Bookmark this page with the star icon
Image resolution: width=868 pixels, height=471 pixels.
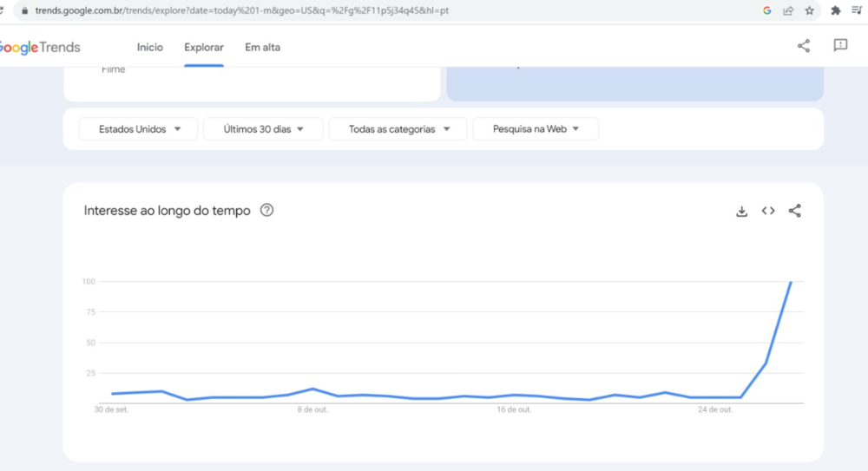coord(809,10)
